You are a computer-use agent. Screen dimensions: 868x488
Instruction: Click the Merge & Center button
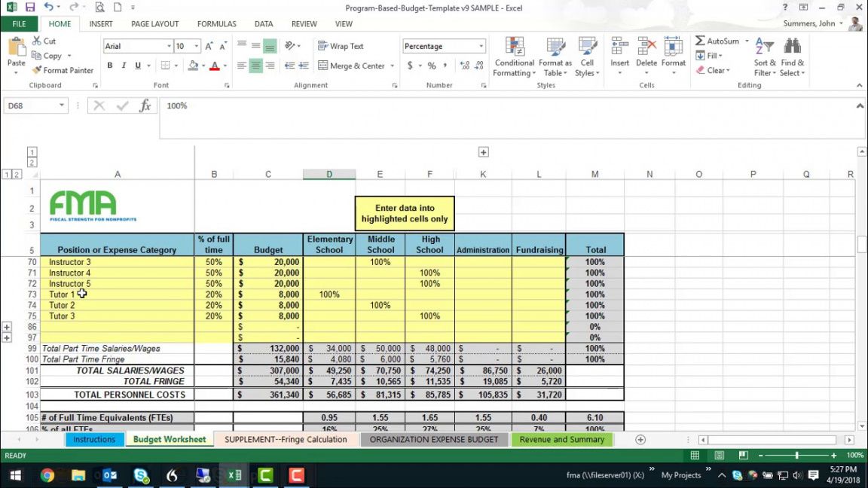coord(356,66)
